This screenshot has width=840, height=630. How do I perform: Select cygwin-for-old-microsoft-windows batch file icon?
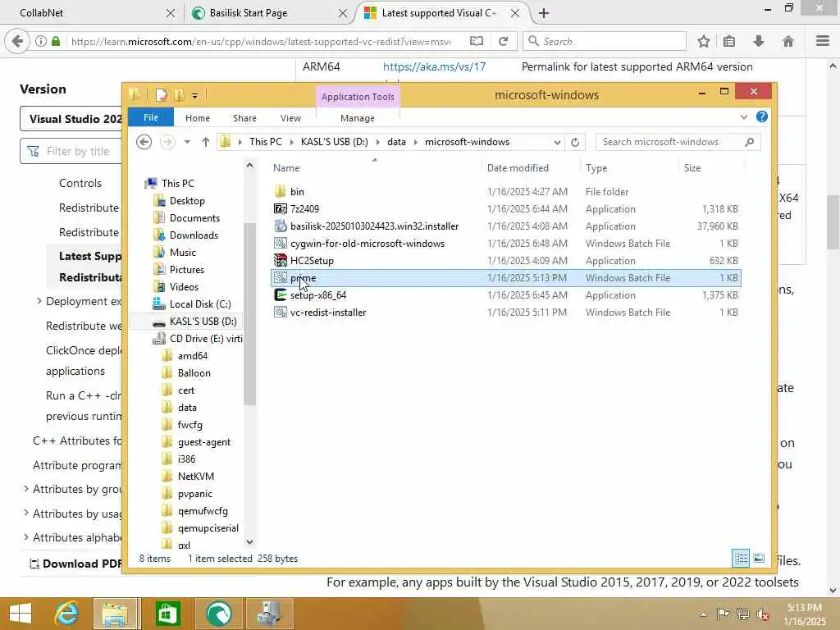coord(281,243)
